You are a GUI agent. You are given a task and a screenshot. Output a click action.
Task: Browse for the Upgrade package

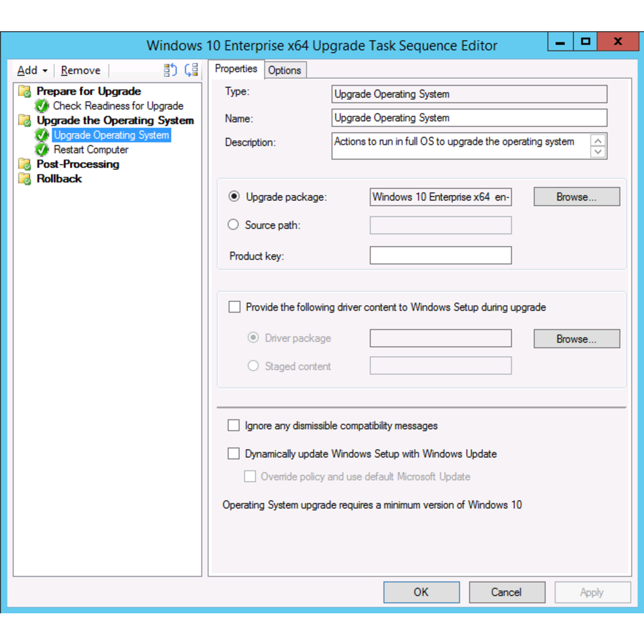(577, 197)
